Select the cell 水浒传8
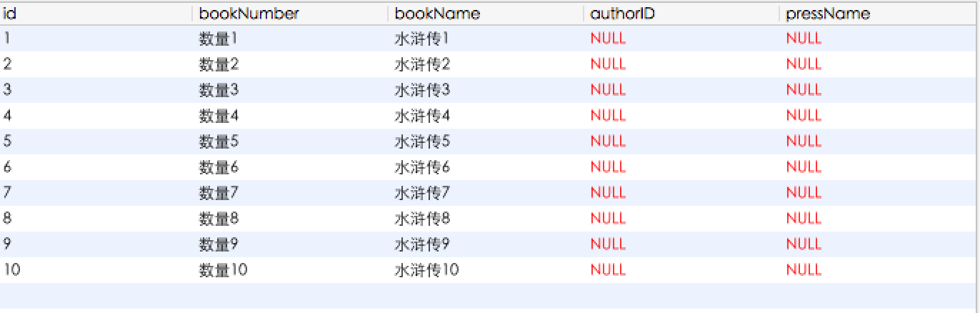Screen dimensions: 980x313 [486, 219]
